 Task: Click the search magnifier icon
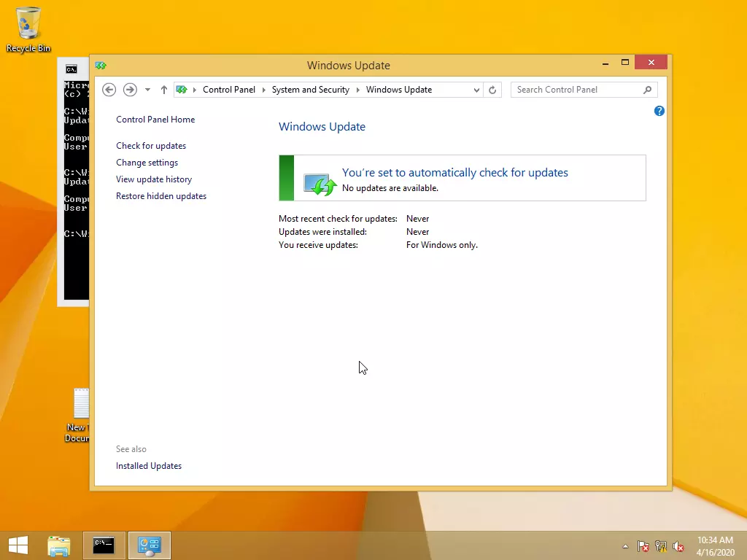coord(648,90)
